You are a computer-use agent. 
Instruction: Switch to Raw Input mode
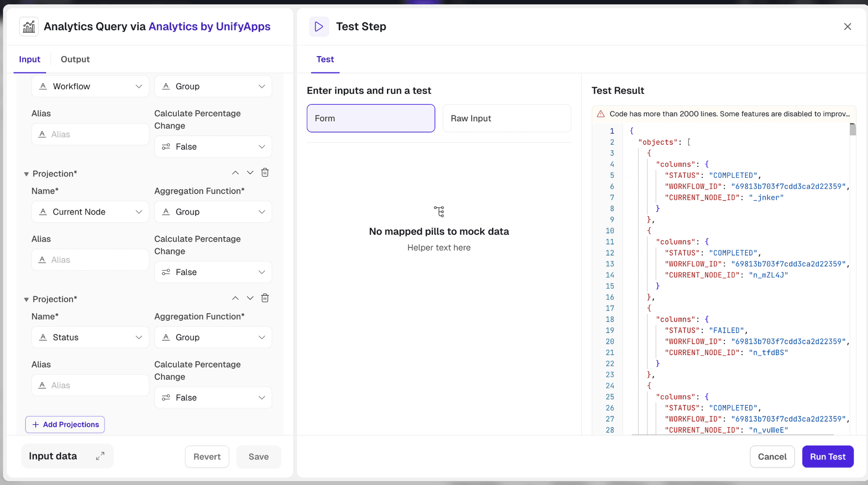[x=506, y=118]
